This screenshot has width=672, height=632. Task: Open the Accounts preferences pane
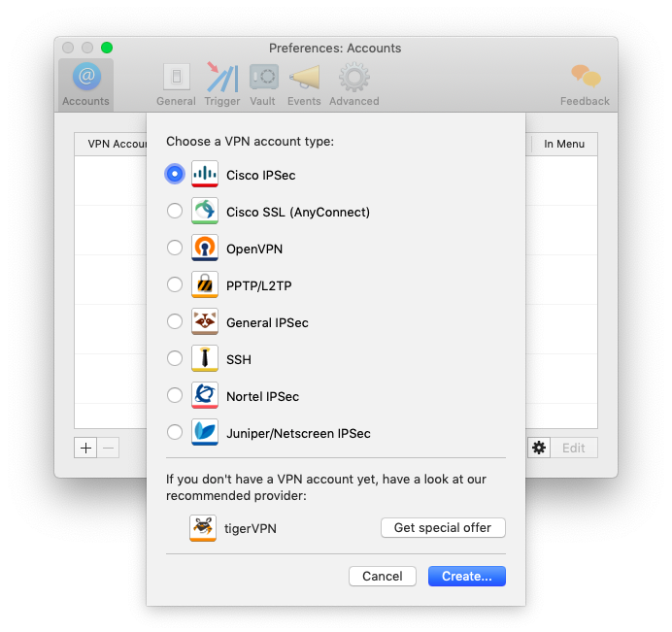(85, 84)
